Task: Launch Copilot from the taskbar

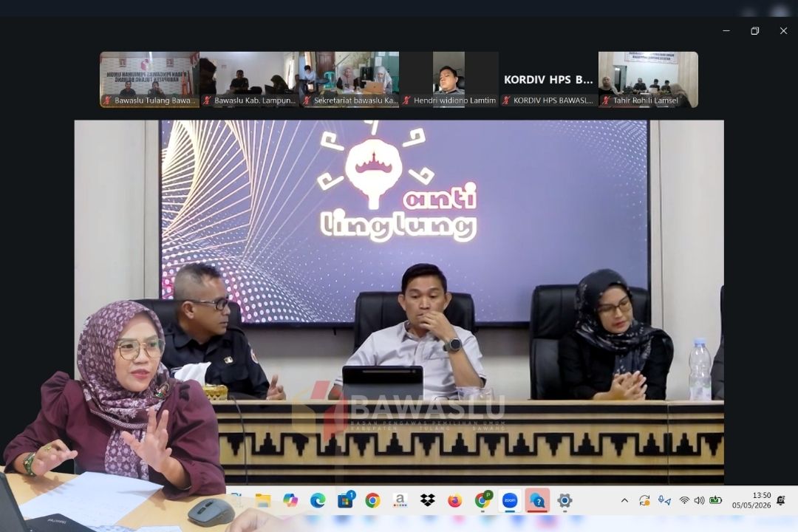Action: pos(290,501)
